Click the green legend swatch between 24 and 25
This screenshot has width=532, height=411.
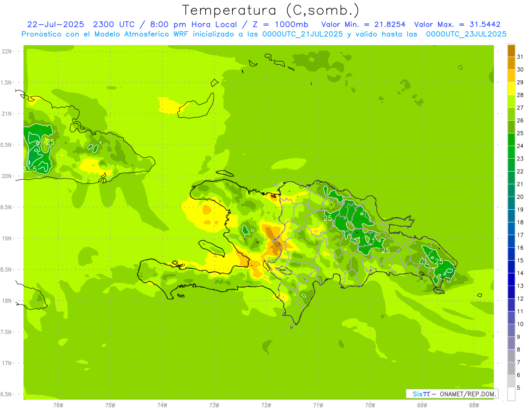[x=511, y=139]
